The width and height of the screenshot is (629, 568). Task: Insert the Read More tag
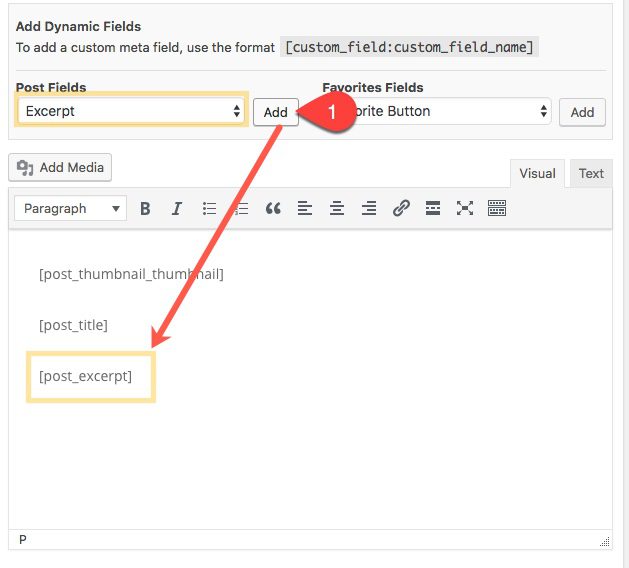(x=433, y=209)
